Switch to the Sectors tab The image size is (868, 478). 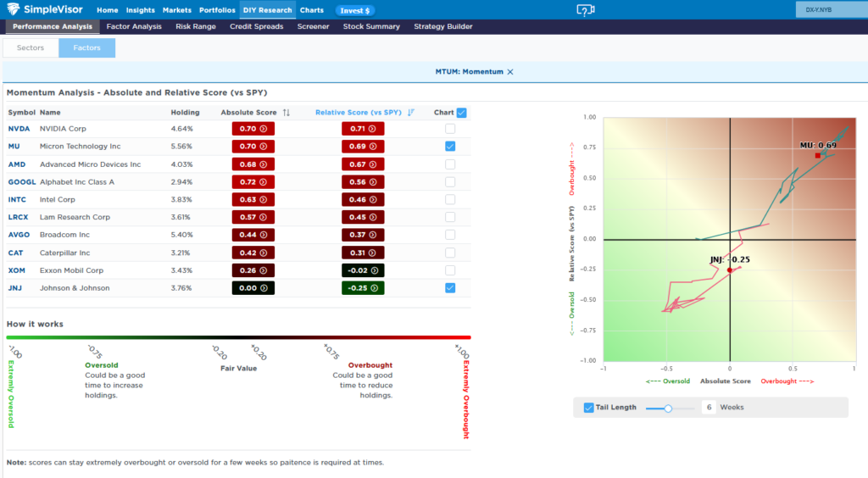click(x=31, y=48)
